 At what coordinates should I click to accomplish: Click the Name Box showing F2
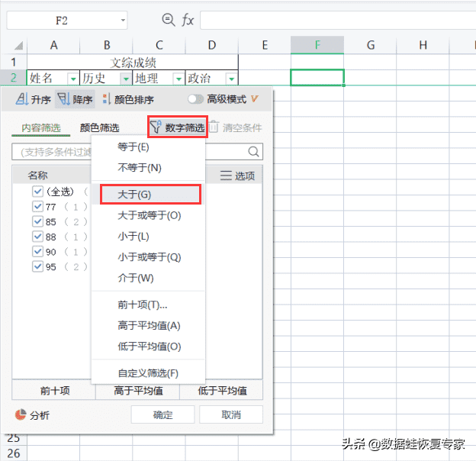pos(67,21)
